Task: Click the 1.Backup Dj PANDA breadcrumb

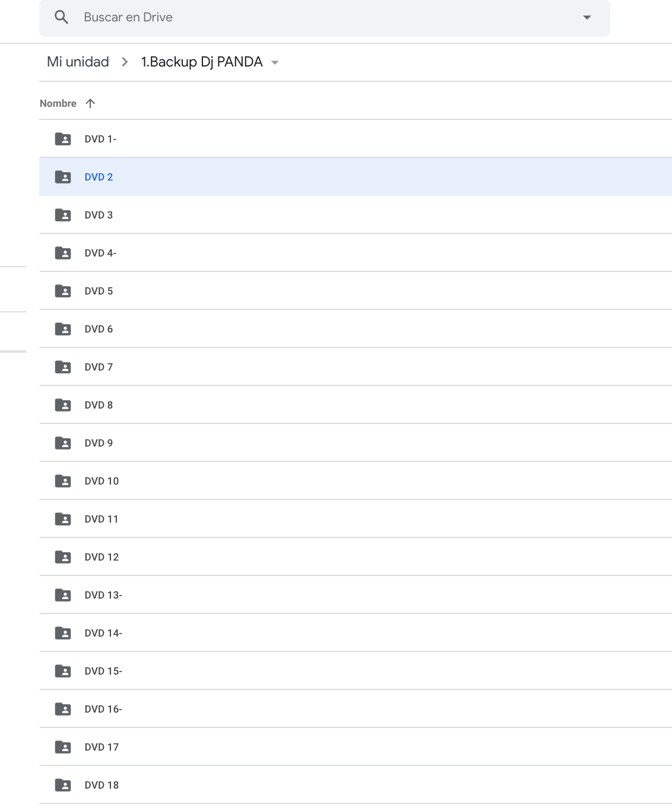Action: [201, 61]
